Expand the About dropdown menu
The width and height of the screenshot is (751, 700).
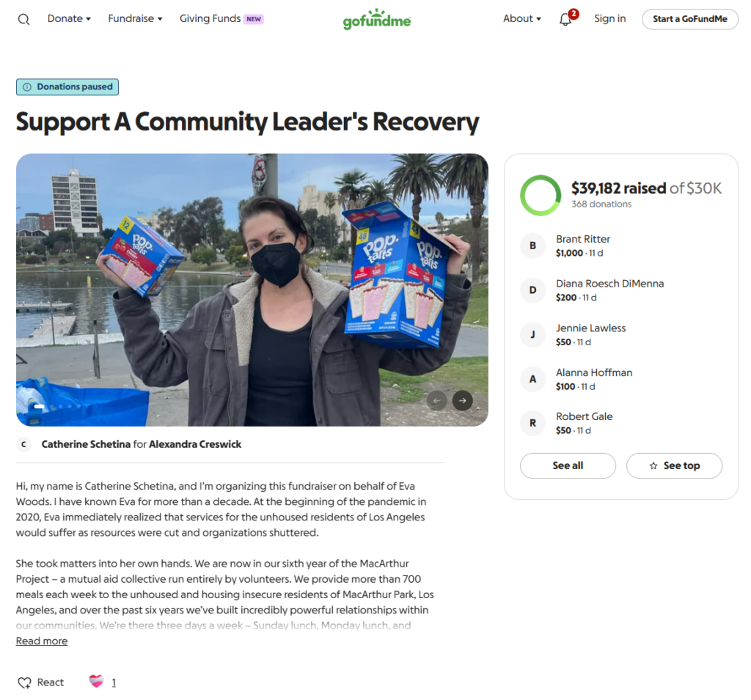click(522, 18)
